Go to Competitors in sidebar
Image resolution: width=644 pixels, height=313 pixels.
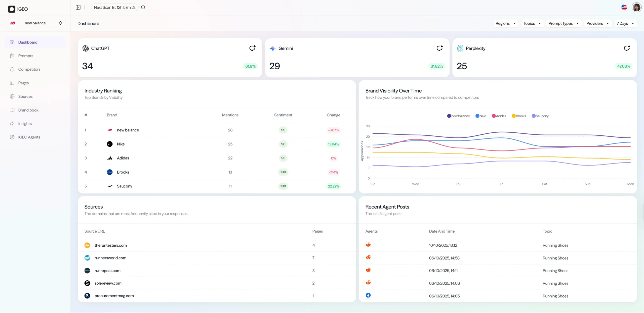coord(29,69)
